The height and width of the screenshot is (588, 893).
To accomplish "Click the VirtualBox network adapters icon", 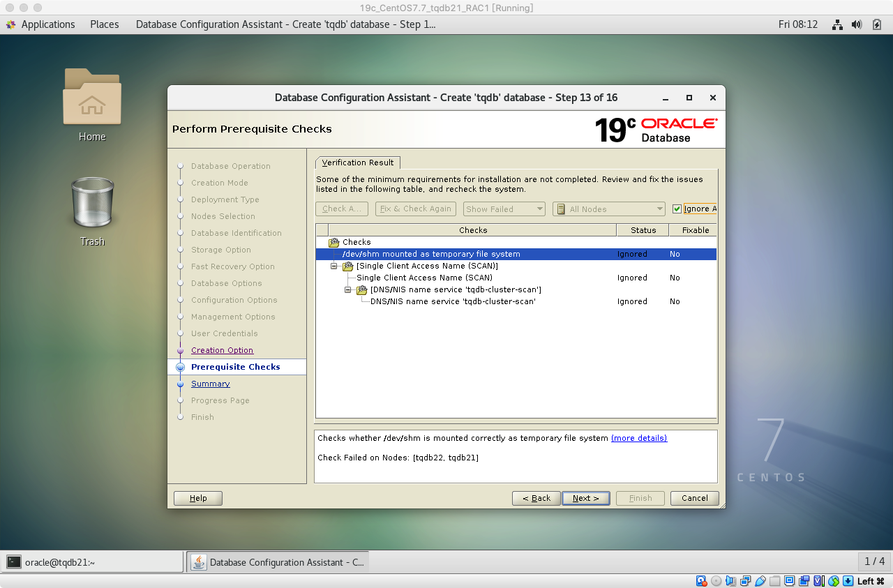I will click(x=745, y=581).
